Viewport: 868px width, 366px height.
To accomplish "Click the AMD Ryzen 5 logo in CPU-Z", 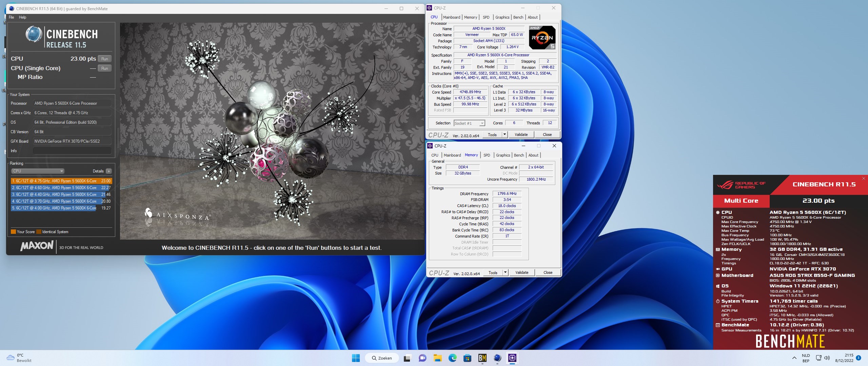I will pyautogui.click(x=542, y=38).
